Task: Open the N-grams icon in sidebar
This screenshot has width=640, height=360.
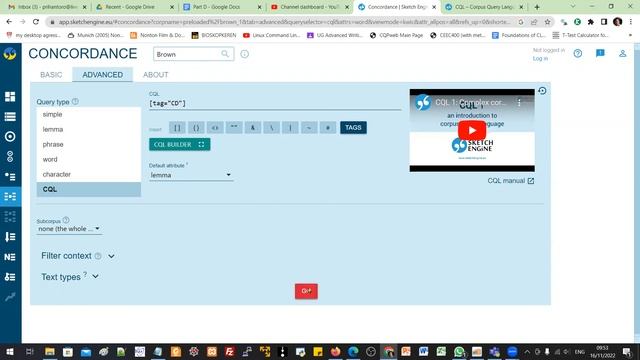Action: tap(10, 257)
